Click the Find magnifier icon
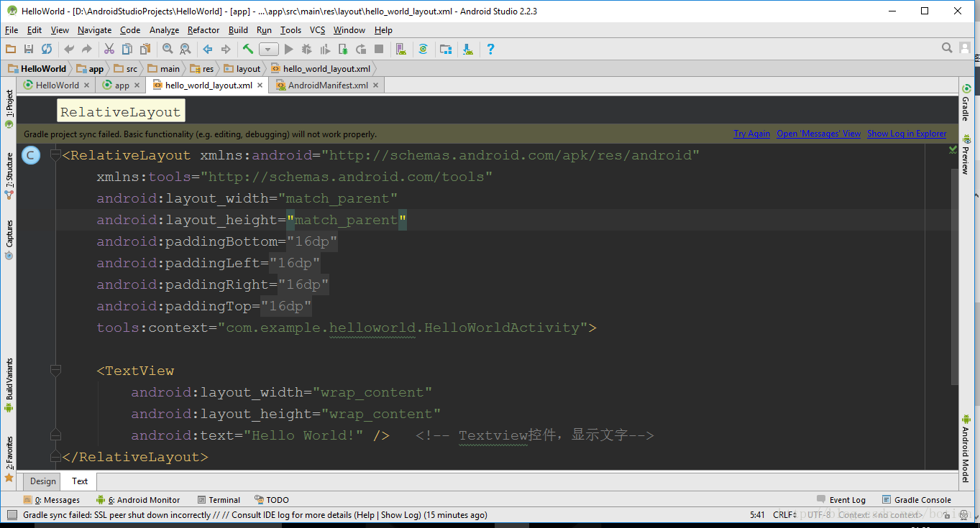The image size is (980, 528). click(x=168, y=49)
